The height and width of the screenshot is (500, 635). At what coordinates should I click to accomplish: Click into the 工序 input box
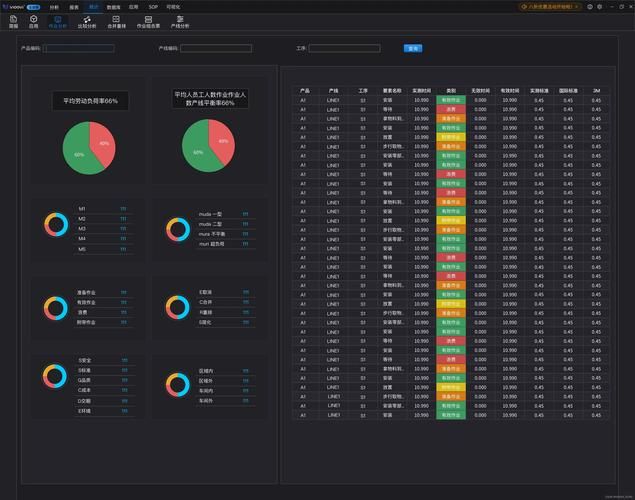tap(344, 48)
